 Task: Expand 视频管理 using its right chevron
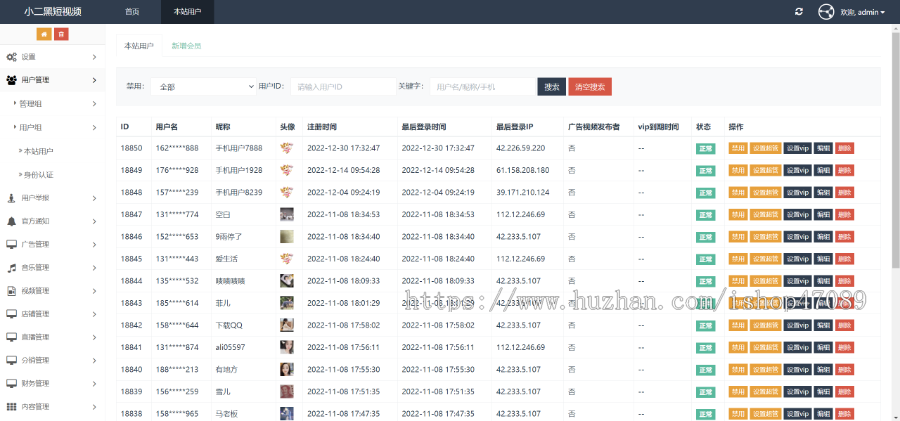tap(94, 291)
